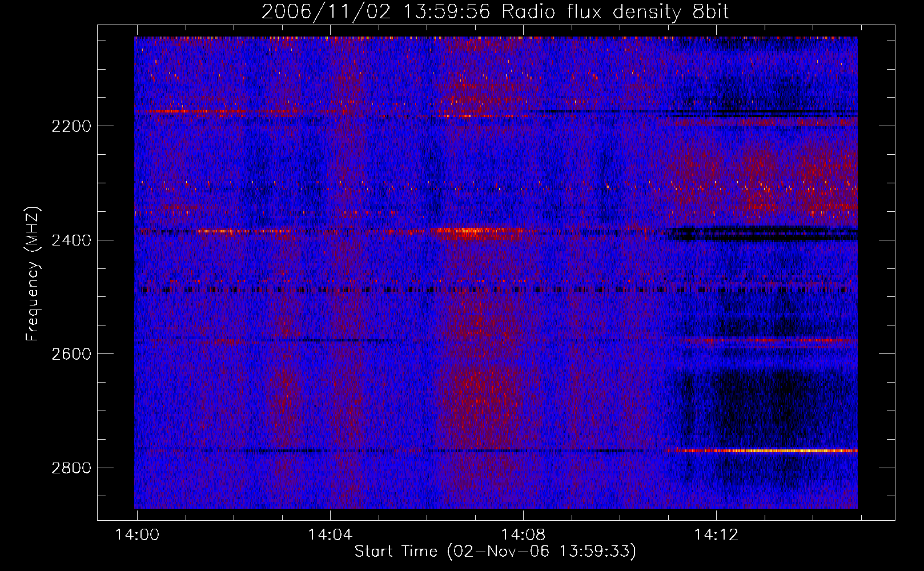Click the 14:04 time tick label

pyautogui.click(x=330, y=535)
